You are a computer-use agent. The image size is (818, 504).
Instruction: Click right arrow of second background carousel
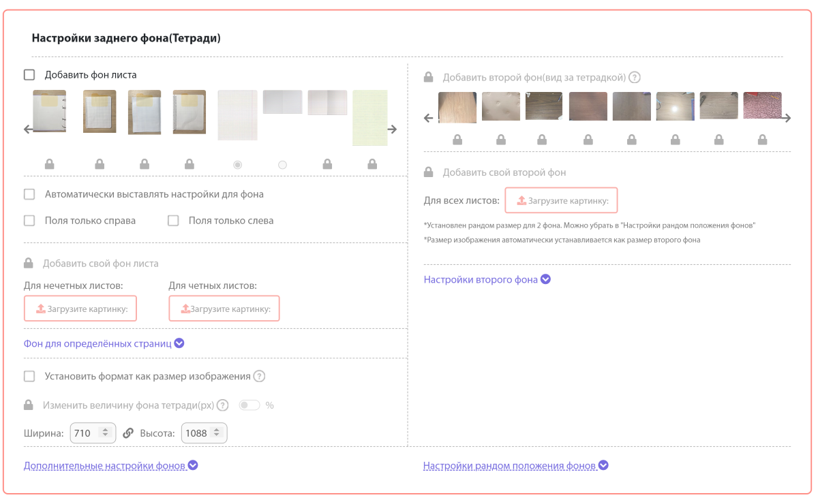786,118
